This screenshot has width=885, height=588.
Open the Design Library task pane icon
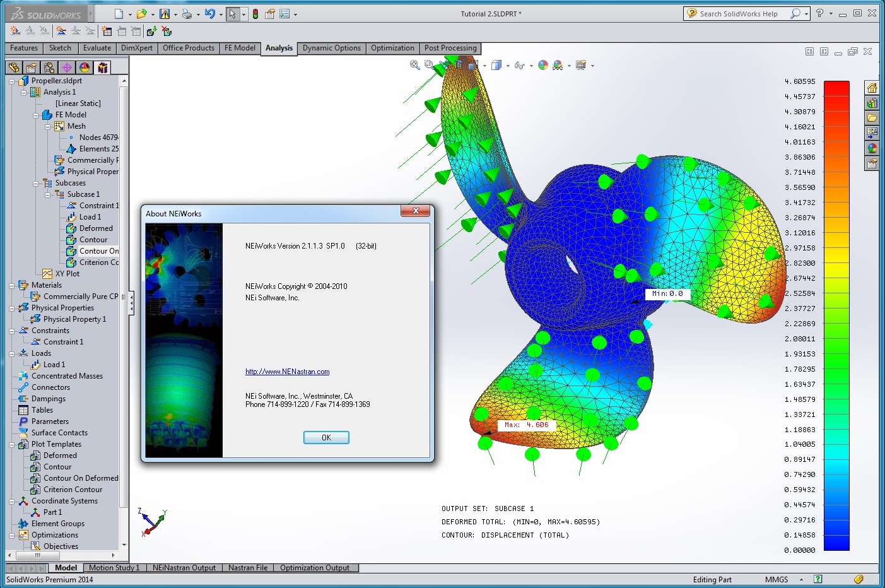tap(872, 103)
